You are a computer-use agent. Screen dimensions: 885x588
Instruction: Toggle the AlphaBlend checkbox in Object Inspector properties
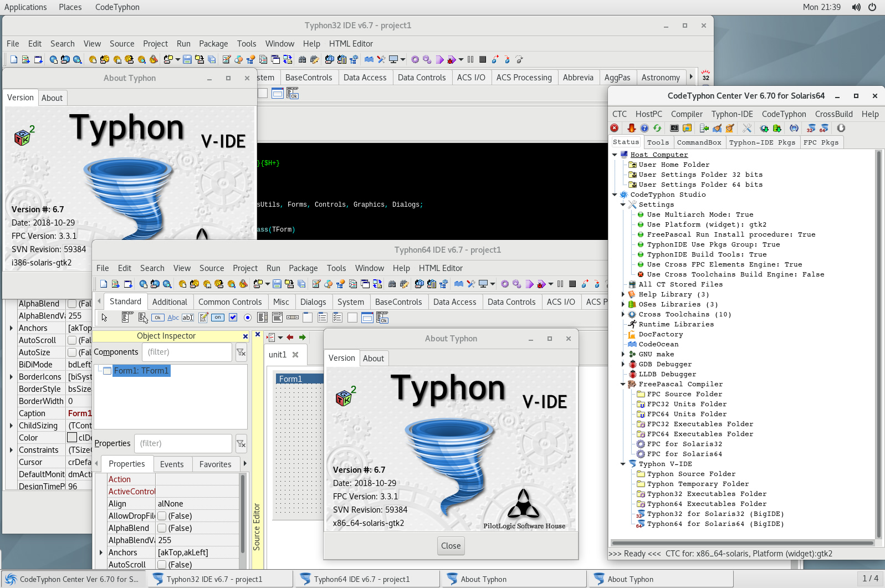coord(162,528)
